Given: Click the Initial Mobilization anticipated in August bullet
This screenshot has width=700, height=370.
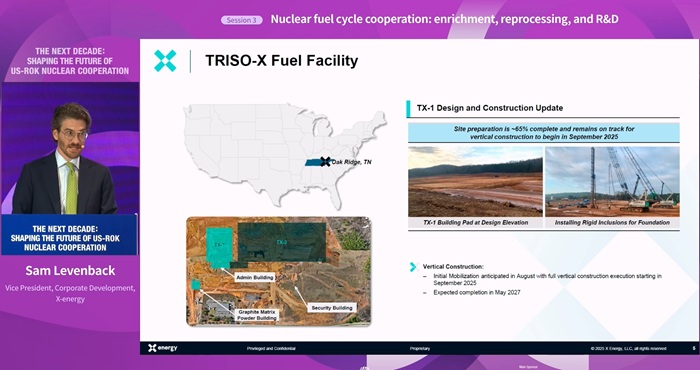Looking at the screenshot, I should click(547, 279).
